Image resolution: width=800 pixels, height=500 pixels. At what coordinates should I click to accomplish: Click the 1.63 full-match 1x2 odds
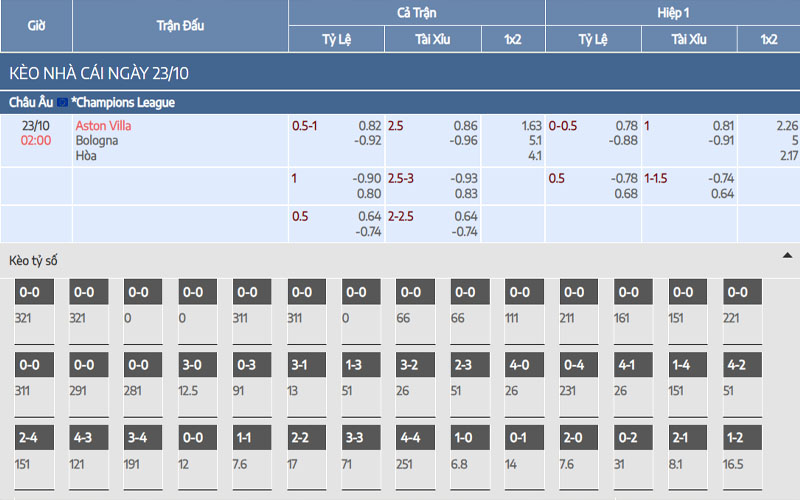[532, 126]
